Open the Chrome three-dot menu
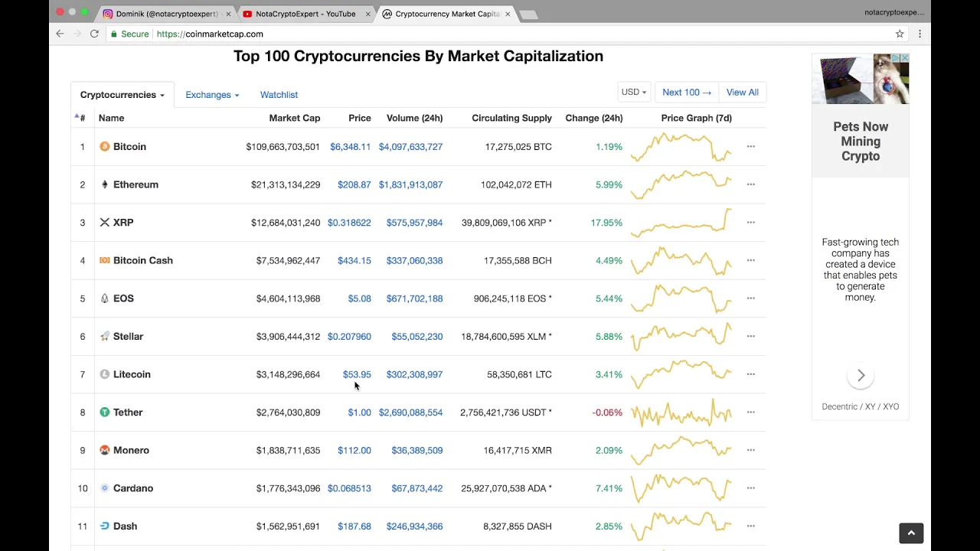Viewport: 980px width, 551px height. [920, 34]
